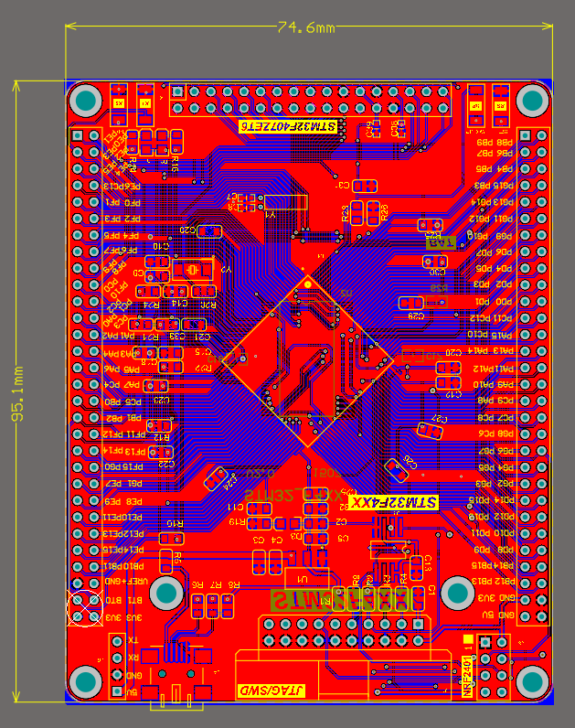This screenshot has width=575, height=728.
Task: Click the top-right corner mounting hole
Action: 532,101
